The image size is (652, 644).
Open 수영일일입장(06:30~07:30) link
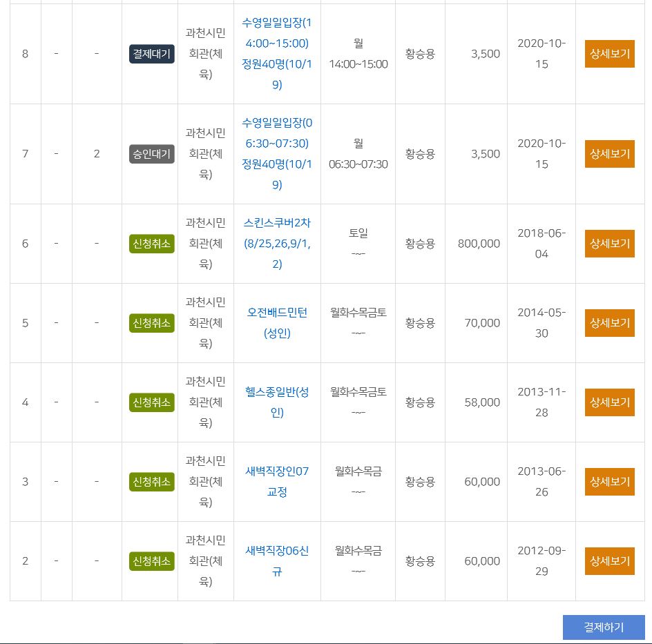coord(277,154)
